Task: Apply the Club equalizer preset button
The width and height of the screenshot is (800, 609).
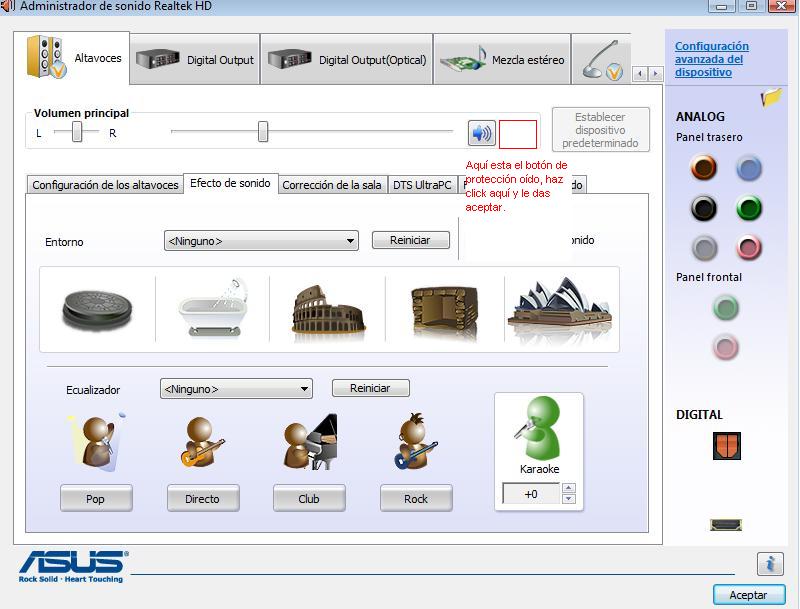Action: coord(309,498)
